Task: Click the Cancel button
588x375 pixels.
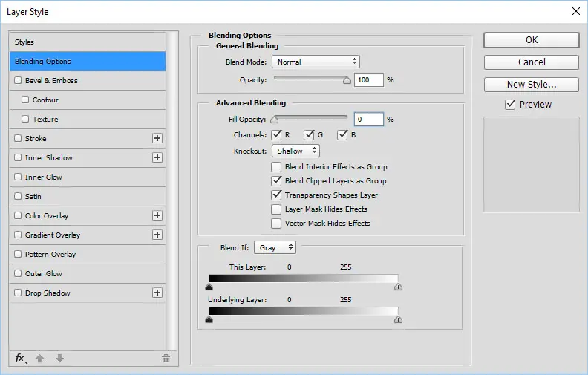Action: pyautogui.click(x=532, y=62)
